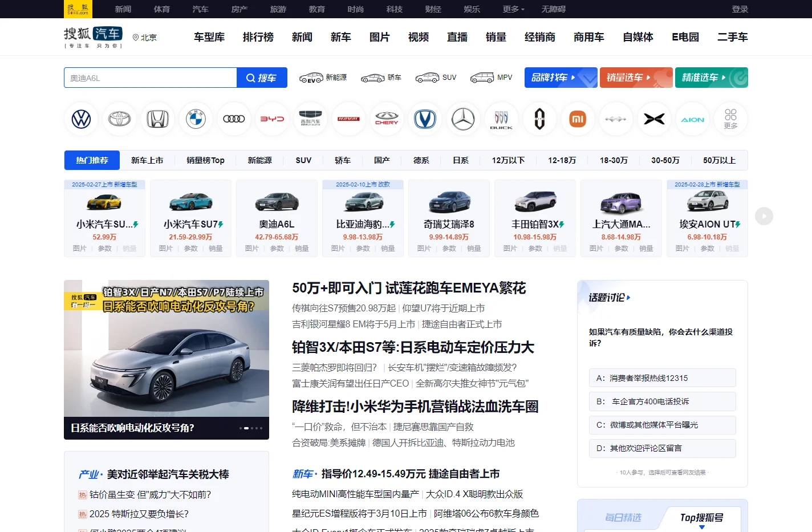Click the 精准选车 button
This screenshot has height=532, width=812.
tap(712, 78)
